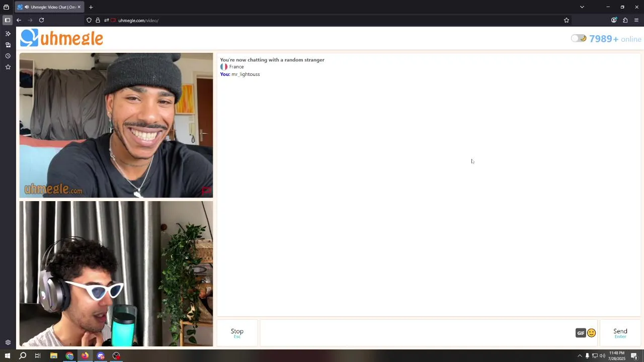Open the Firefox View icon
Viewport: 644px width, 362px height.
[x=6, y=7]
